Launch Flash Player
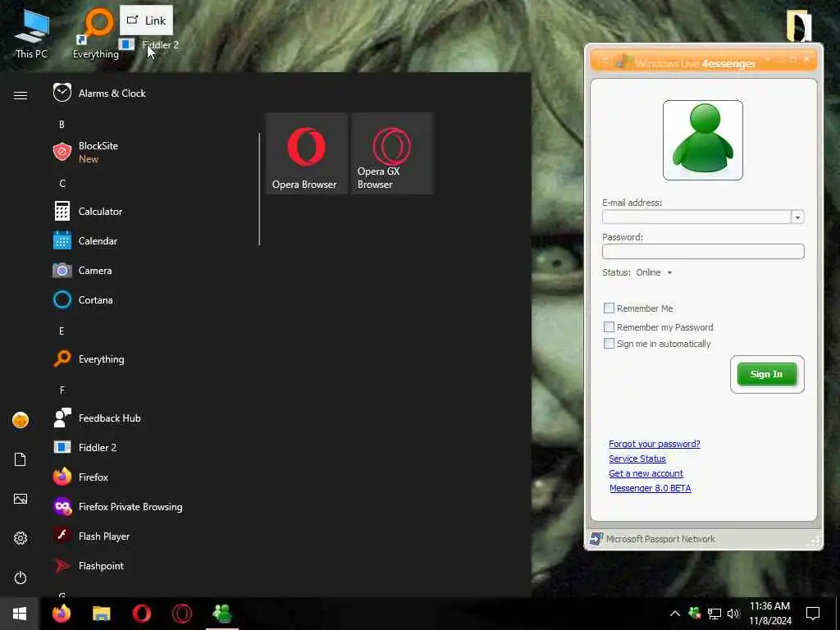 coord(92,536)
